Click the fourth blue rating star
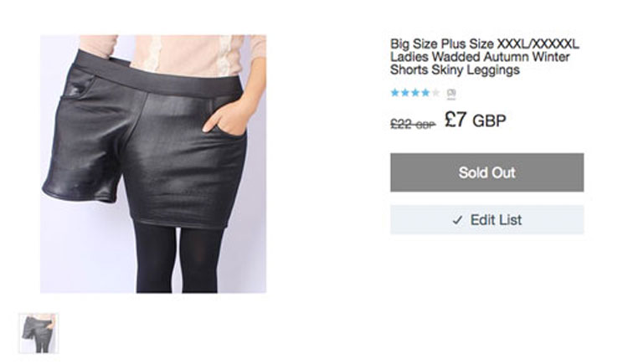The height and width of the screenshot is (364, 628). click(x=425, y=93)
